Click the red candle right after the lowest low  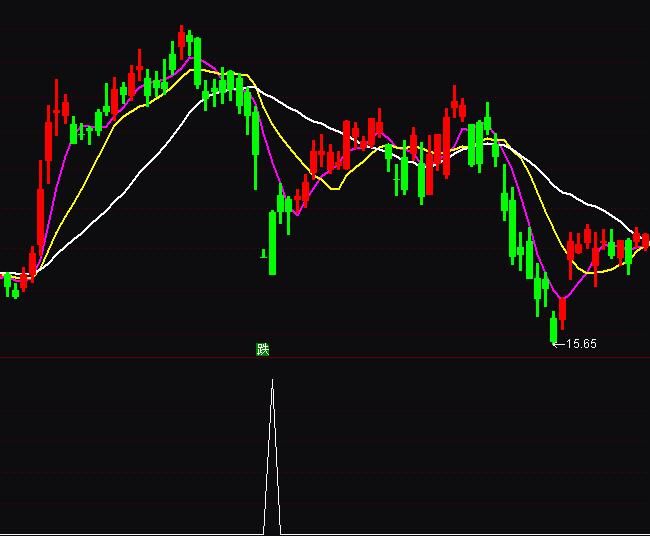coord(562,311)
